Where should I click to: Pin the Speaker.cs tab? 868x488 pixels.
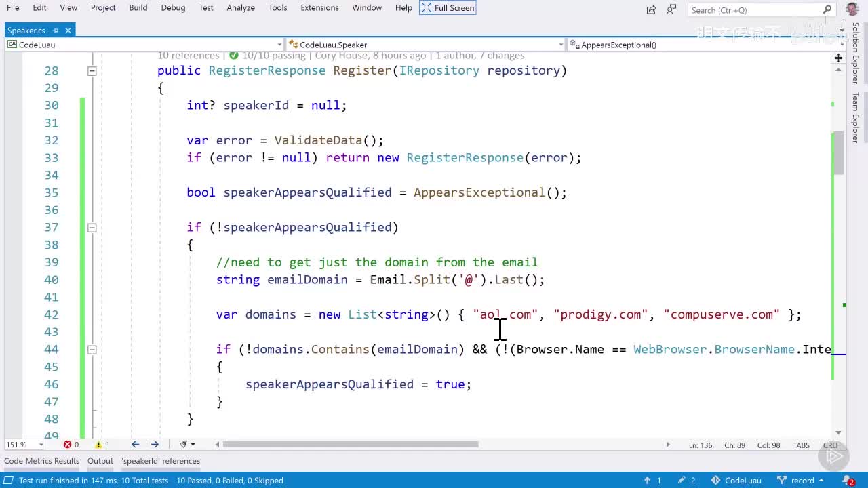(56, 30)
